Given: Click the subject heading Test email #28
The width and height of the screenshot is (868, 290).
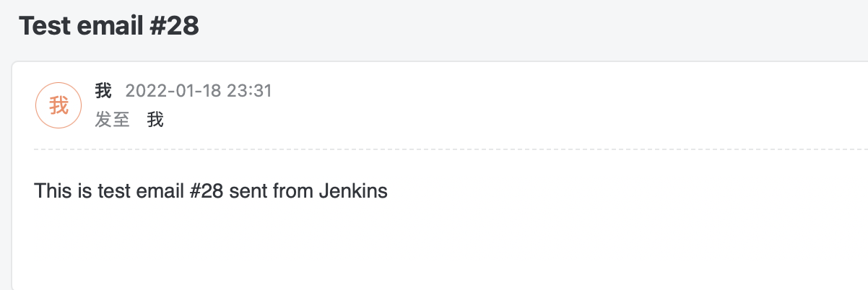Looking at the screenshot, I should 108,26.
